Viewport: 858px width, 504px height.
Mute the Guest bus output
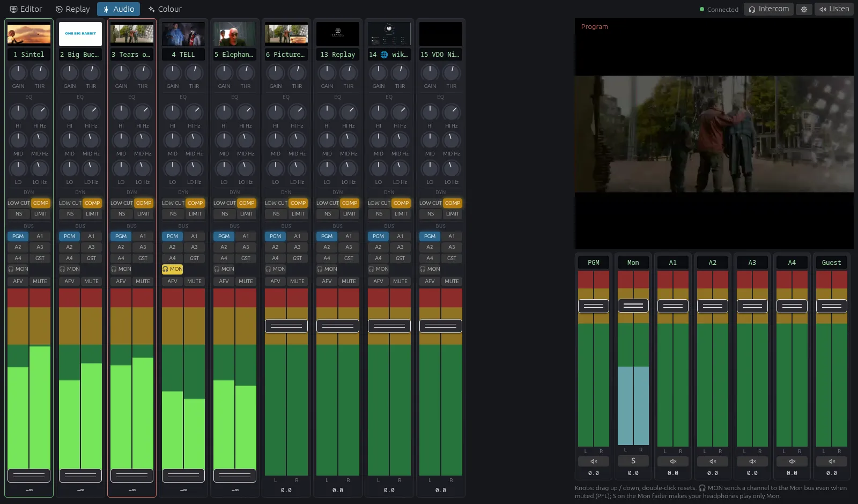pos(832,461)
